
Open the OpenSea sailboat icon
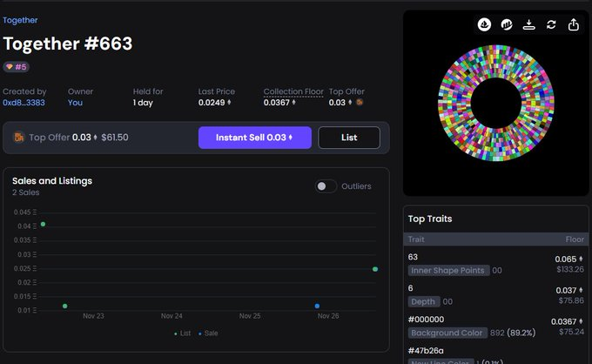484,24
